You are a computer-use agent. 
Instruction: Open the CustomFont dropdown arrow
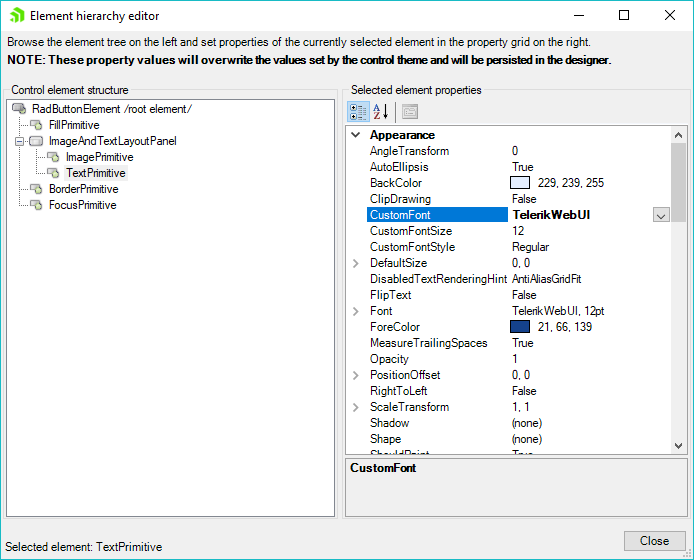(661, 216)
